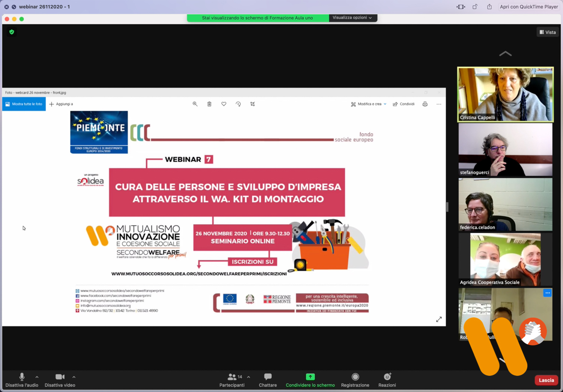Click the rotate icon in Photos toolbar

point(238,104)
